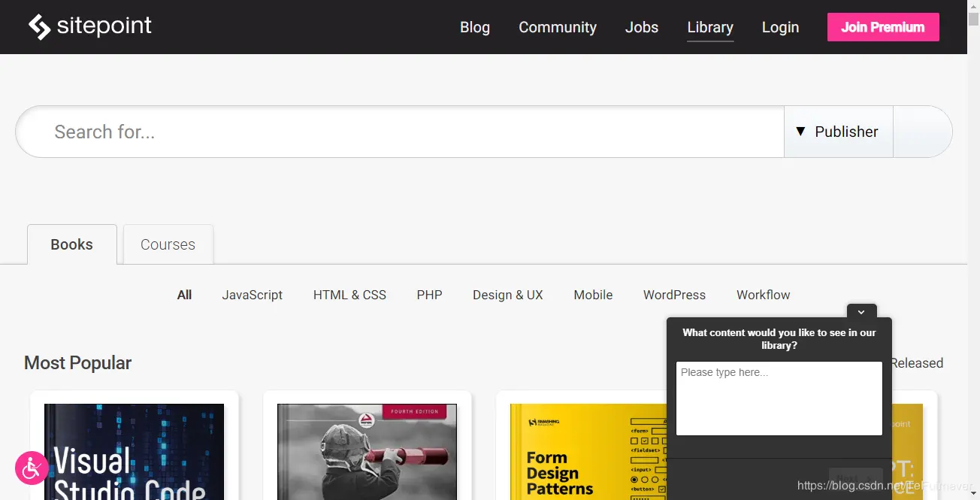
Task: Switch to the Courses tab
Action: 168,244
